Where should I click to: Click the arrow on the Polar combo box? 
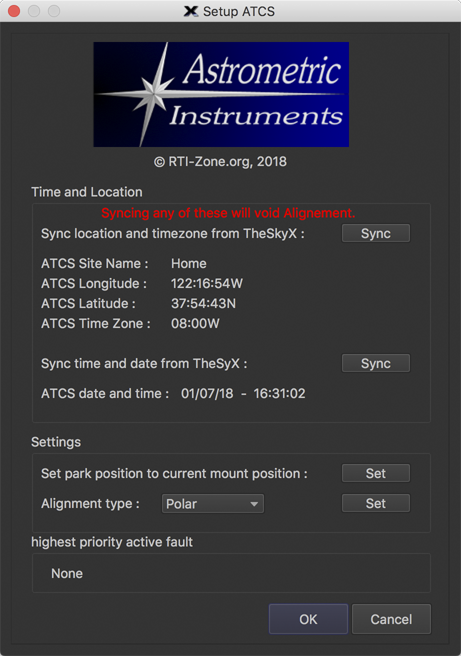pyautogui.click(x=254, y=504)
